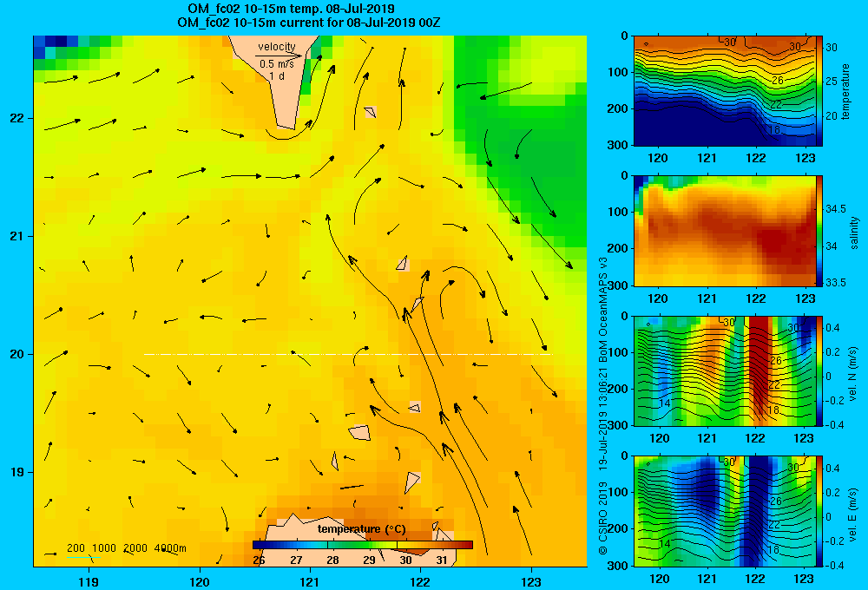Click longitude label '122' under main map

click(x=420, y=581)
